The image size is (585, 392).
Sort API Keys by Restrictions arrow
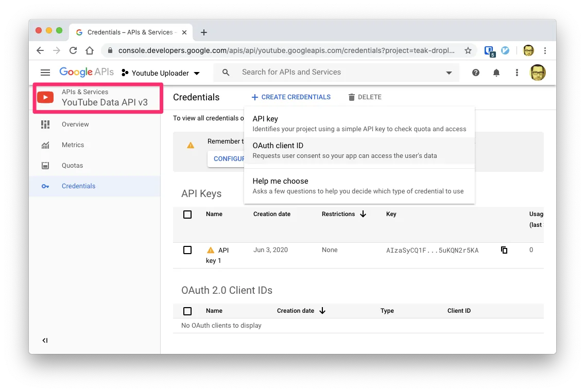coord(363,214)
